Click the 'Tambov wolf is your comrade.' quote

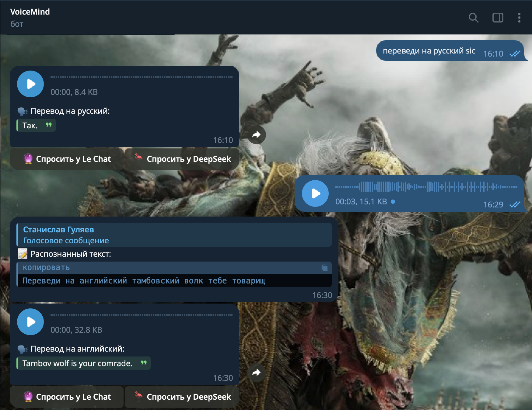[x=84, y=363]
